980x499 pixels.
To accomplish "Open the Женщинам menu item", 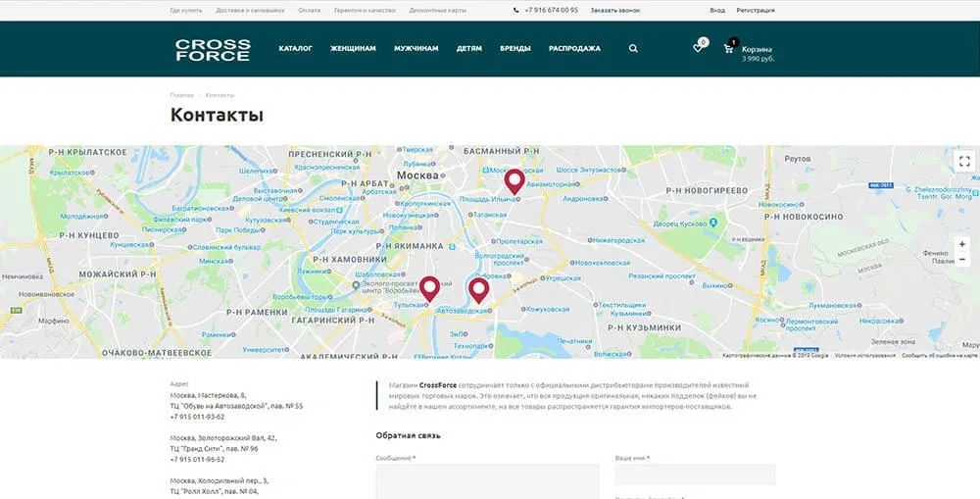I will coord(353,48).
